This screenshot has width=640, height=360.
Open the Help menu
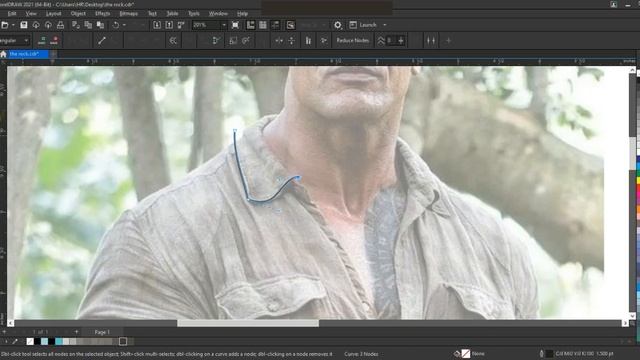(x=242, y=13)
